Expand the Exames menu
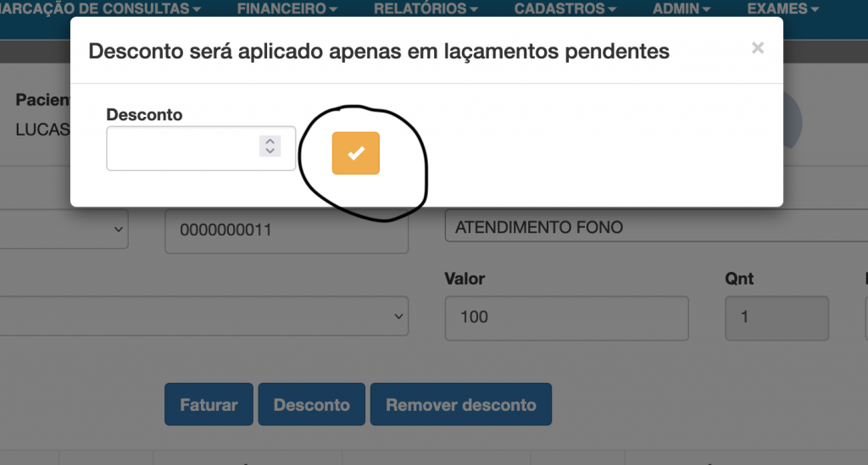This screenshot has height=465, width=868. [782, 8]
